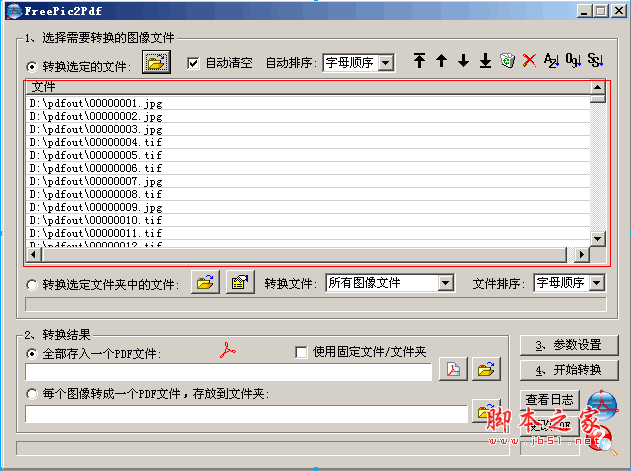Check the 使用固定文件/文件夹 option
This screenshot has width=631, height=471.
301,352
